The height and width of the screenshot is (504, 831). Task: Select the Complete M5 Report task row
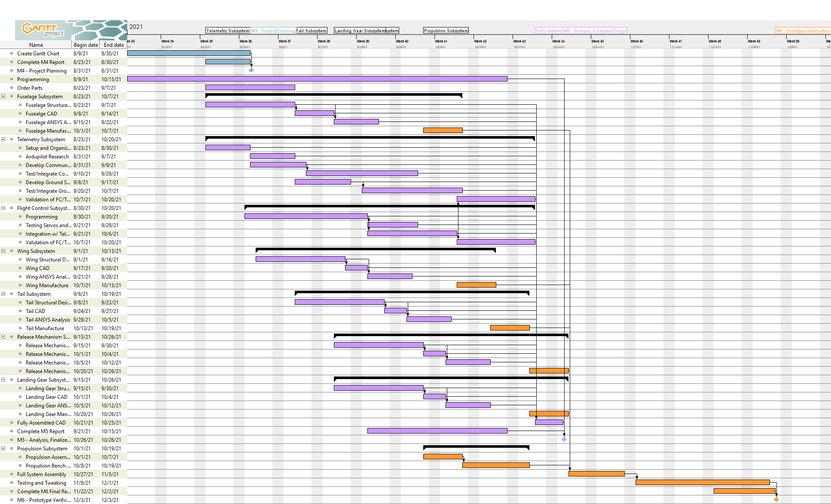click(41, 431)
